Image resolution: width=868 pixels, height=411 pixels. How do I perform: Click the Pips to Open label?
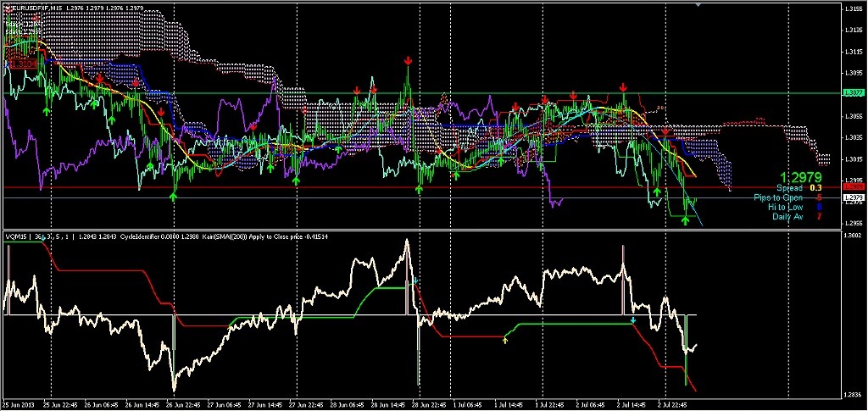[778, 197]
